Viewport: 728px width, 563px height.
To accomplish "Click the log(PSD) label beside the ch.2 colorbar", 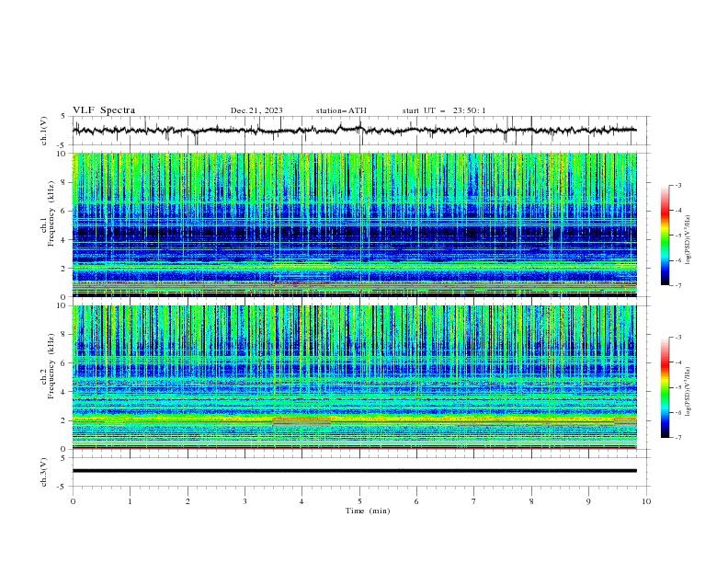I will [x=688, y=391].
